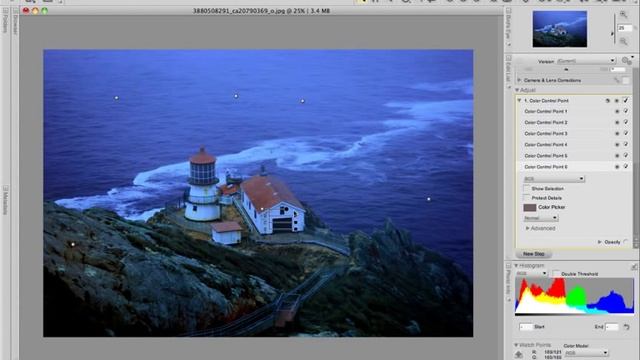This screenshot has height=360, width=640.
Task: Toggle Camera & Lens Corrections checkbox
Action: (626, 80)
